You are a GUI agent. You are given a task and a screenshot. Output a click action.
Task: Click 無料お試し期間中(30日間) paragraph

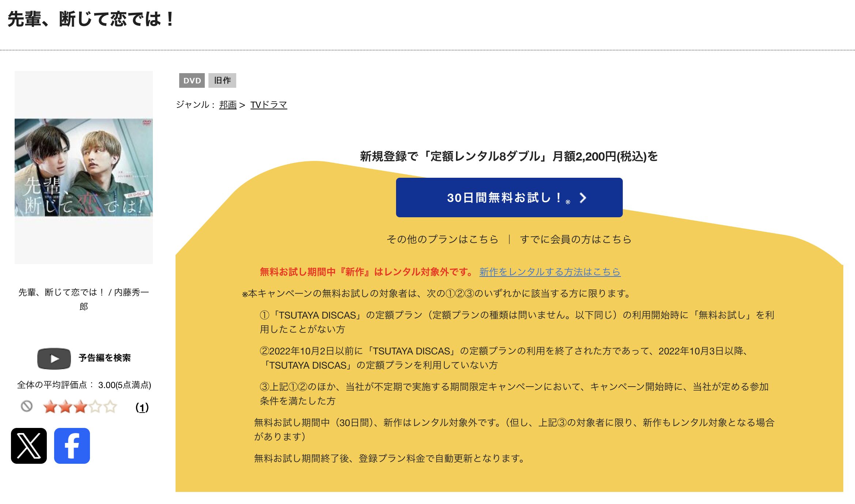(514, 429)
